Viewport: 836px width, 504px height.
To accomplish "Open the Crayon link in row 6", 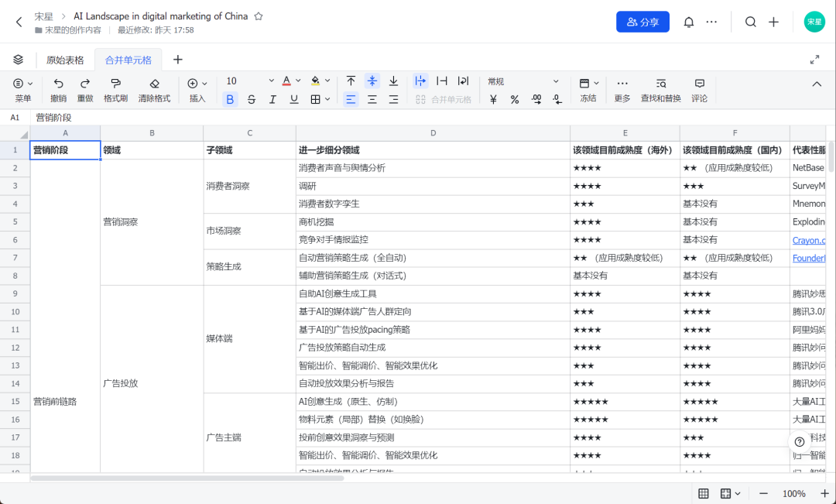I will [x=808, y=240].
